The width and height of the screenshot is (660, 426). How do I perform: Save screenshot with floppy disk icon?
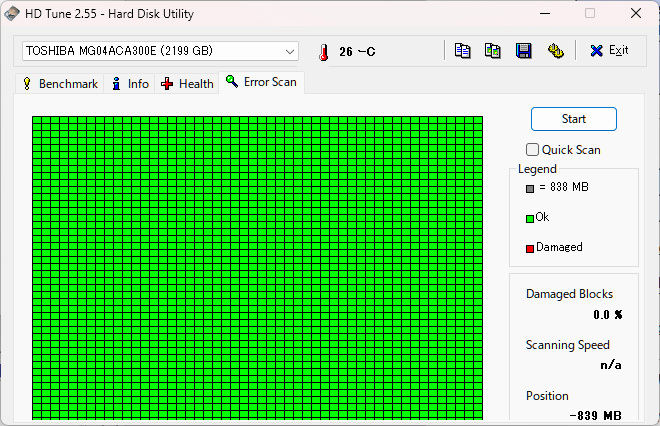pos(524,51)
